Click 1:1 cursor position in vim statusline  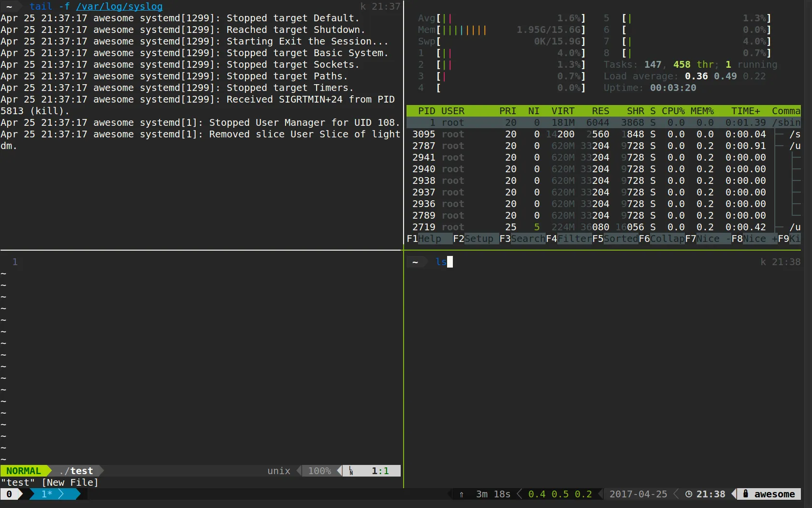380,471
